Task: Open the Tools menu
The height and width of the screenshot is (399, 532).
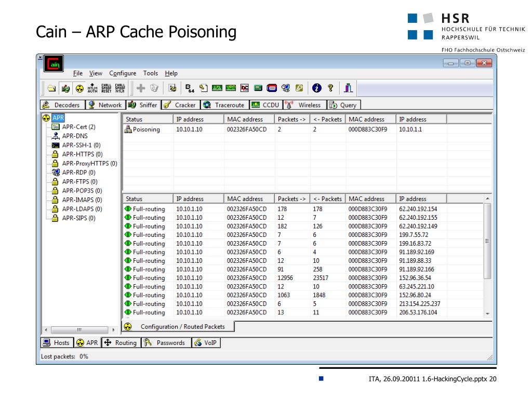Action: (151, 73)
